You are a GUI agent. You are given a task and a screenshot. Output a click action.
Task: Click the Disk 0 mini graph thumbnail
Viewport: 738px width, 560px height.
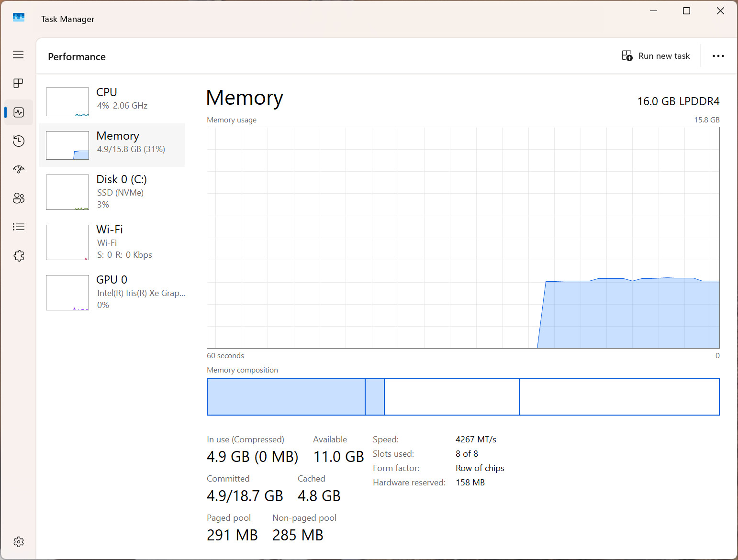[67, 192]
